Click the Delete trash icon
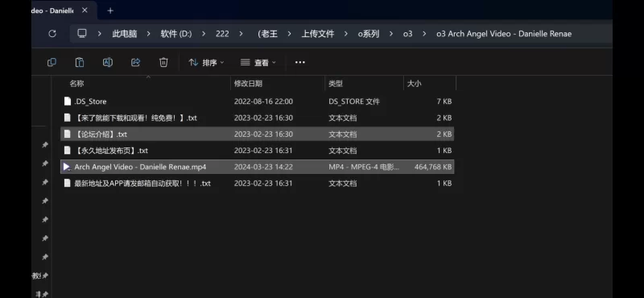Screen dimensions: 644x298 pyautogui.click(x=163, y=63)
